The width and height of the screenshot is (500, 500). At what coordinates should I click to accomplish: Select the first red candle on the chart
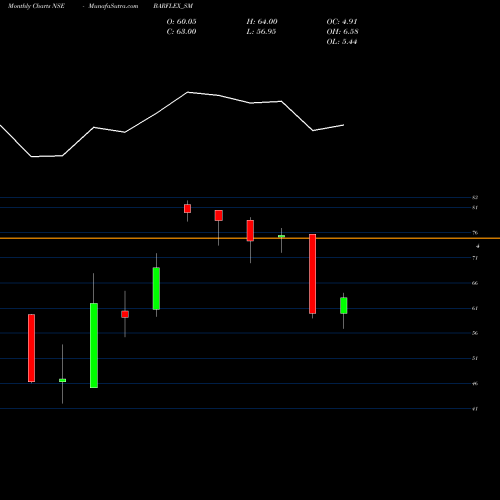click(x=31, y=348)
